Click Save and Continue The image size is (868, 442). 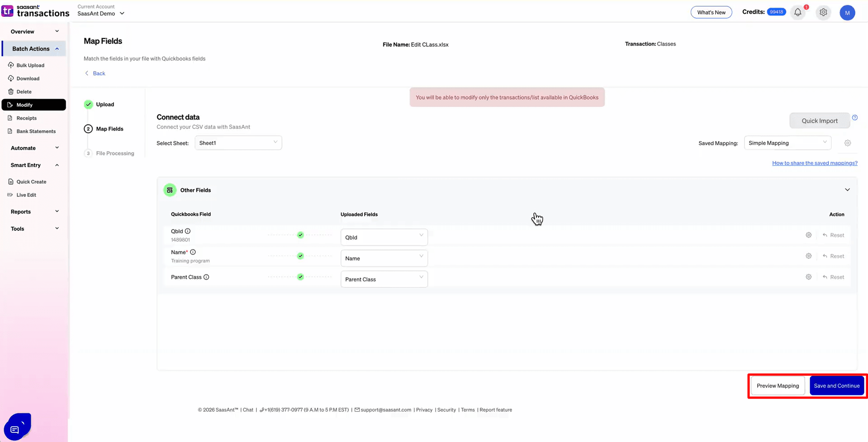[x=836, y=385]
